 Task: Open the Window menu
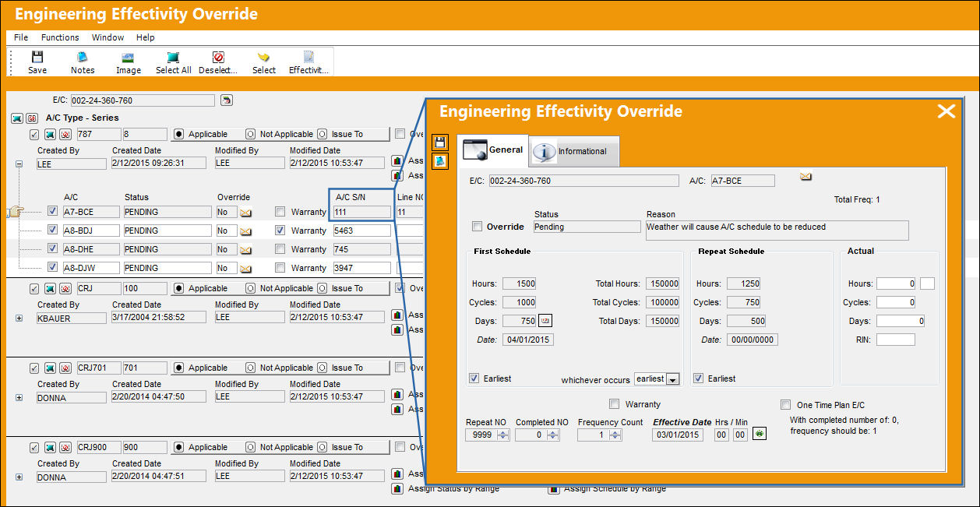coord(108,37)
